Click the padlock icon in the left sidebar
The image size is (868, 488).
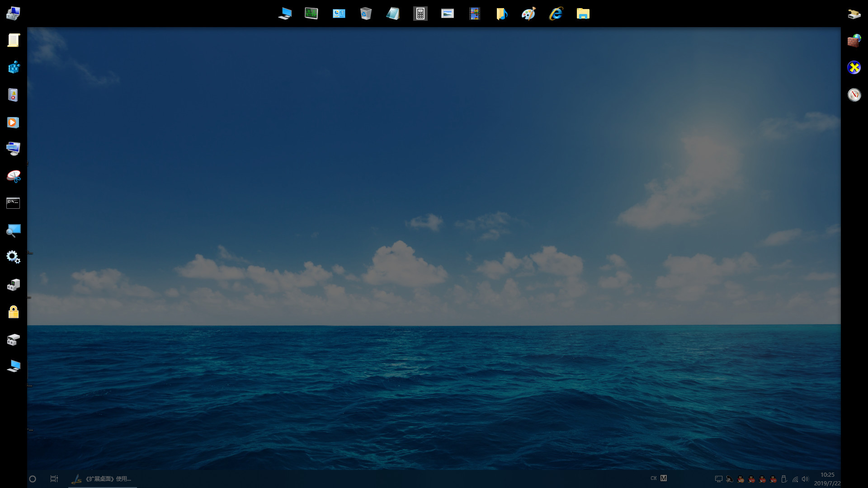(x=14, y=312)
